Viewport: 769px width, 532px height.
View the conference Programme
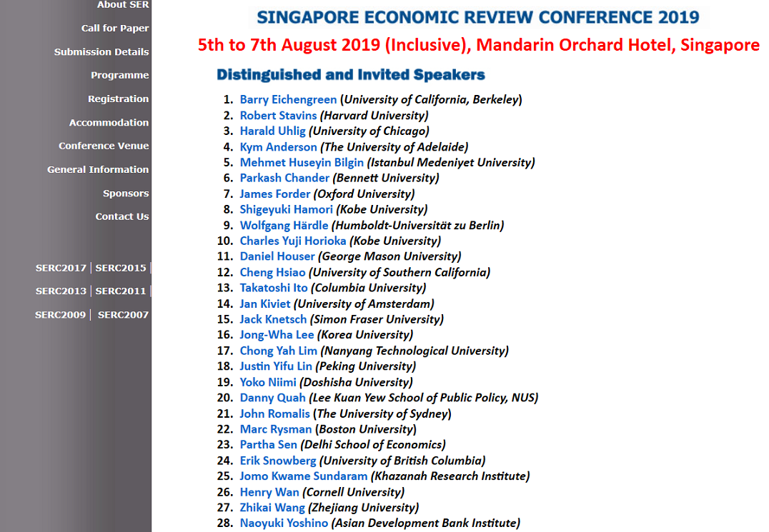pos(119,75)
